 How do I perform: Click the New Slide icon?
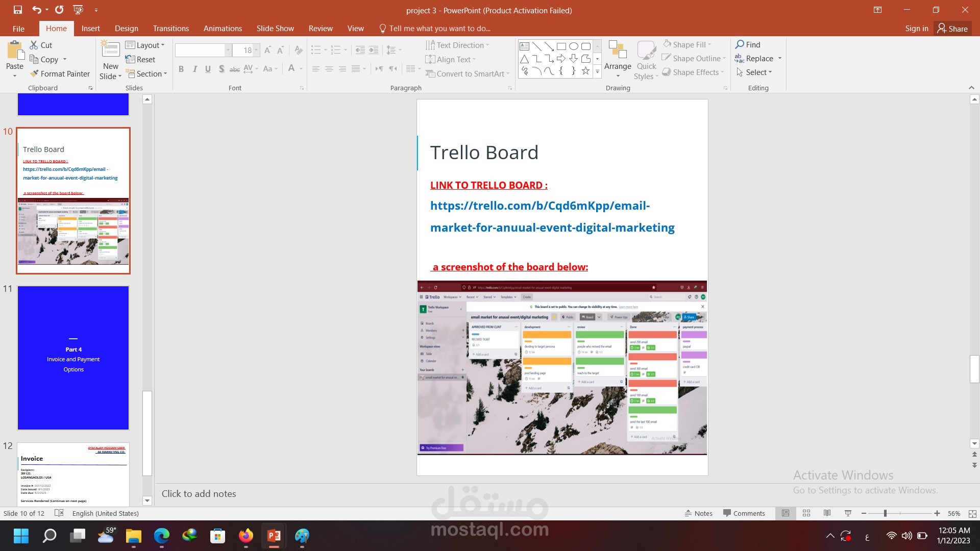(x=110, y=50)
